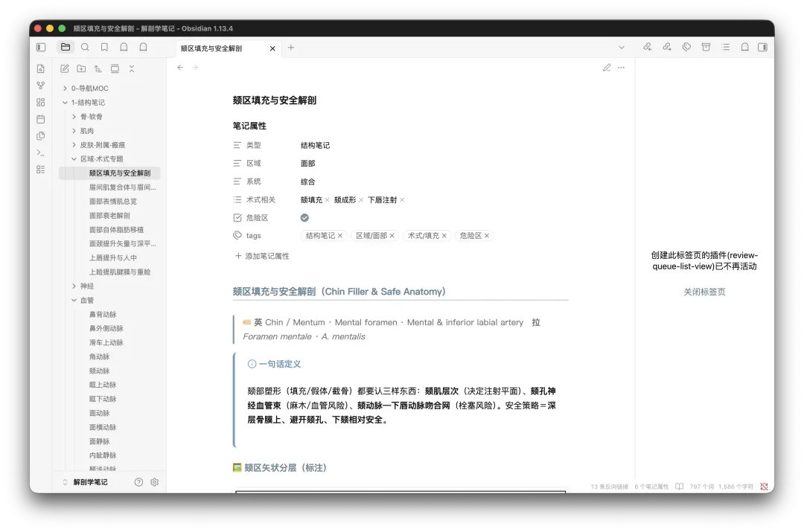Open the file explorer folder tab
The image size is (804, 532).
(65, 47)
